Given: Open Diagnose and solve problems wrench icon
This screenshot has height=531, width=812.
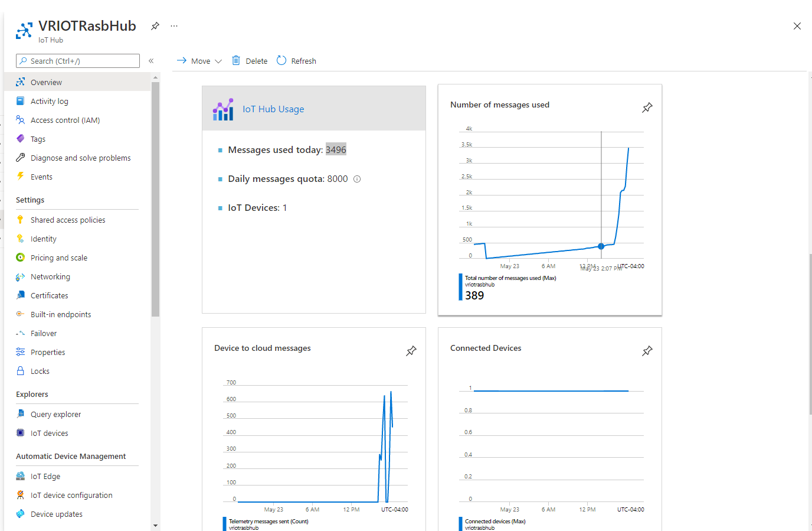Looking at the screenshot, I should 21,158.
